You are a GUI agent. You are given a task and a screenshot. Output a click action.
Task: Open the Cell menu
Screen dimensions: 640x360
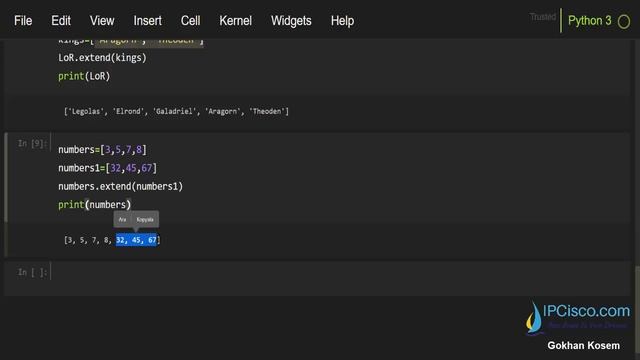[190, 21]
